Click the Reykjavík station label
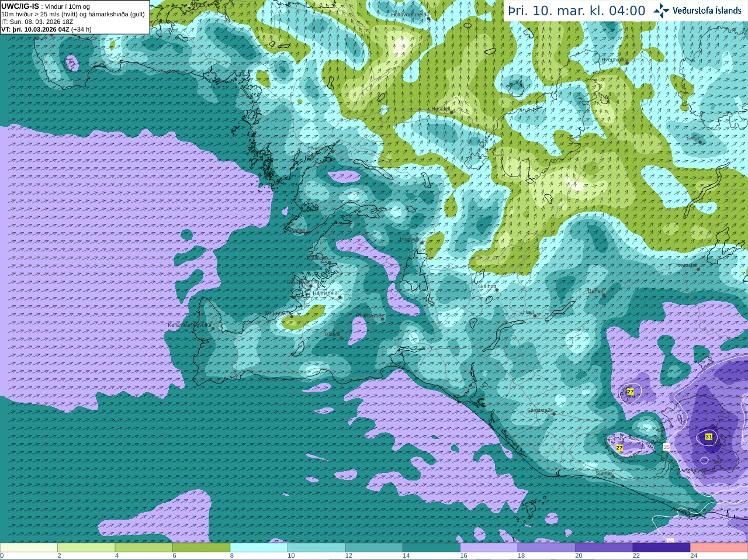The image size is (748, 560). coord(298,282)
